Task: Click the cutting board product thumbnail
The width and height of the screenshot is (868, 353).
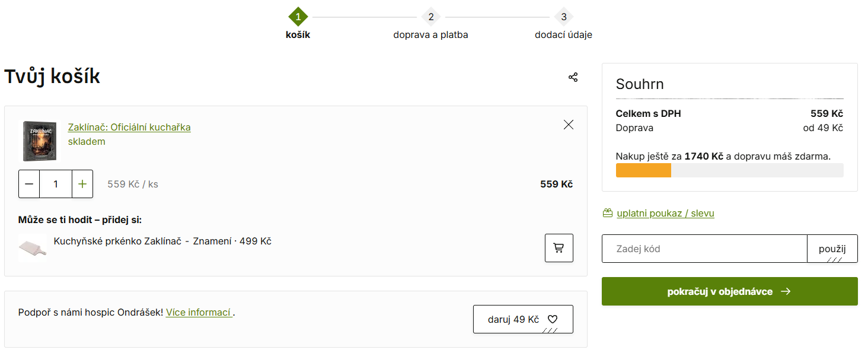Action: coord(32,248)
